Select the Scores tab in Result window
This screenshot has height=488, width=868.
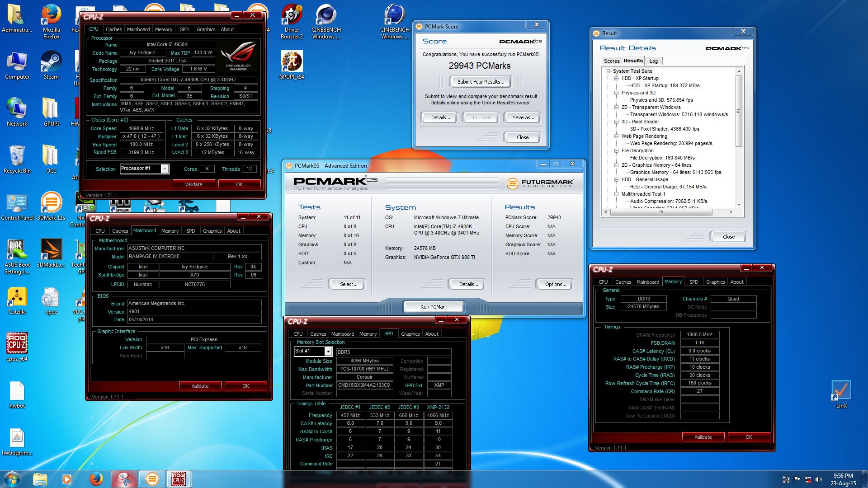(x=611, y=61)
